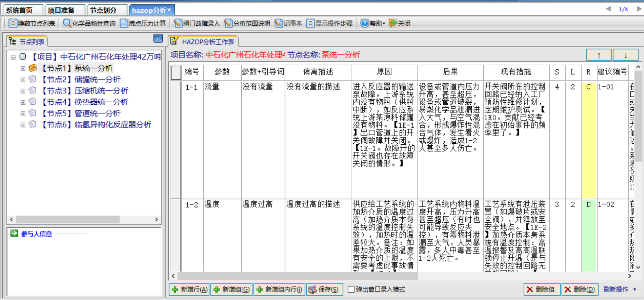Click 建议编号 cell 1-01
Screen dimensions: 644x300
pyautogui.click(x=613, y=140)
